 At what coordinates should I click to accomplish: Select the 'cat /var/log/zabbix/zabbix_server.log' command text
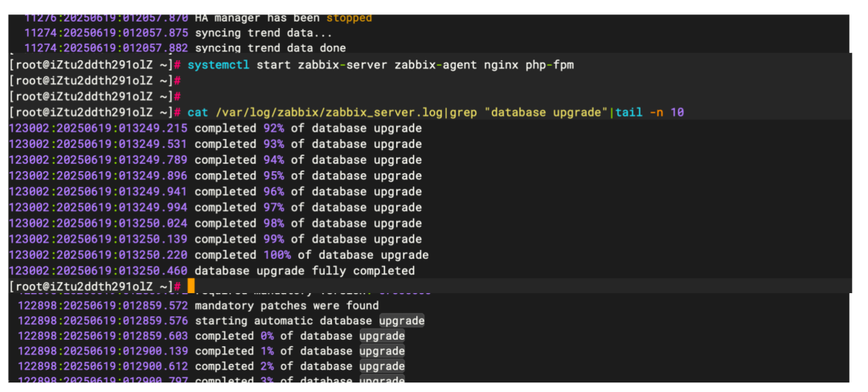(316, 112)
